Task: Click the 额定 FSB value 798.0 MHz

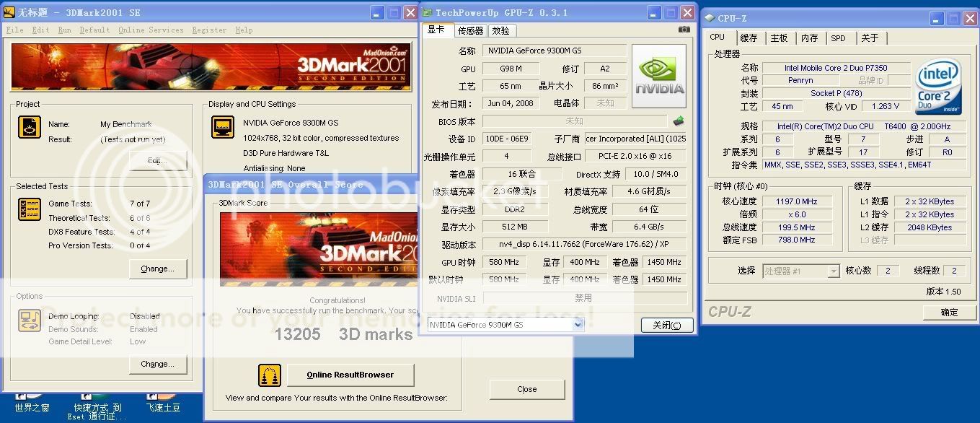Action: (x=796, y=240)
